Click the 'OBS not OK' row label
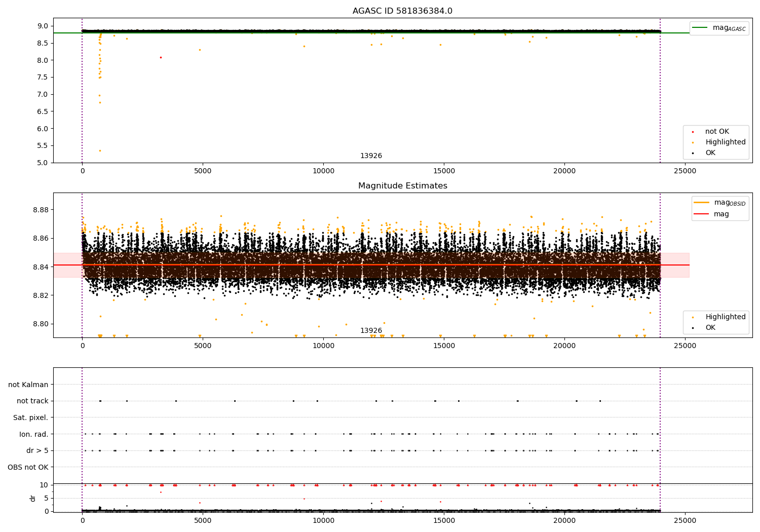This screenshot has width=760, height=532. point(28,467)
